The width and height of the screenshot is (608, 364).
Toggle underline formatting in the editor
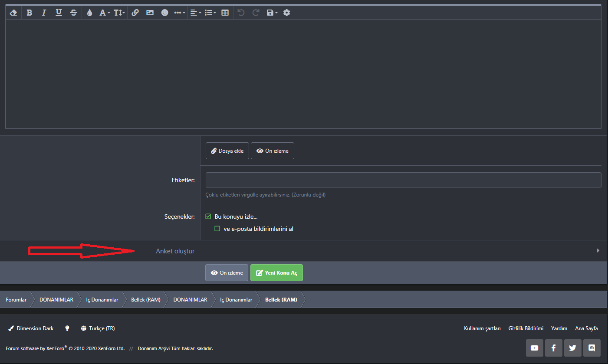click(x=59, y=13)
